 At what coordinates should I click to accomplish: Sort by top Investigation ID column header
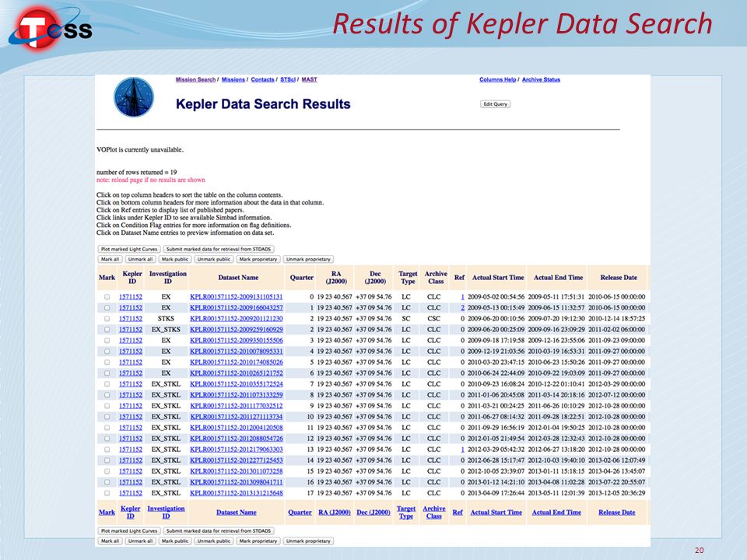click(x=168, y=278)
